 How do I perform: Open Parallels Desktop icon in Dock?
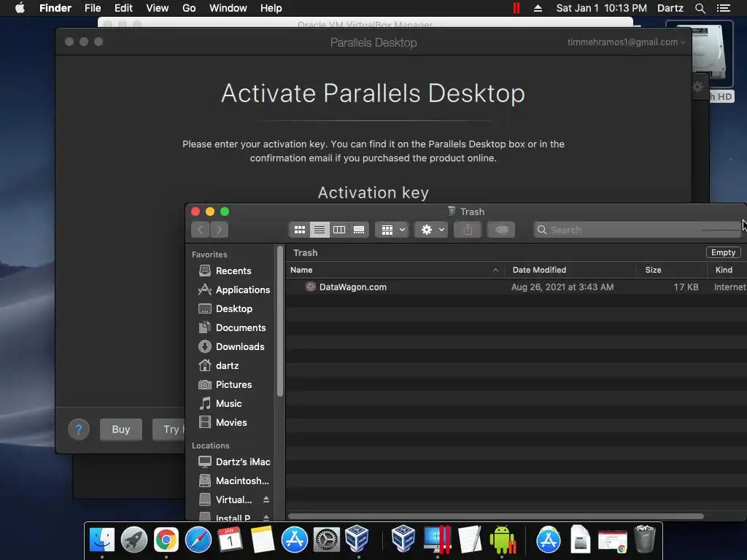438,540
